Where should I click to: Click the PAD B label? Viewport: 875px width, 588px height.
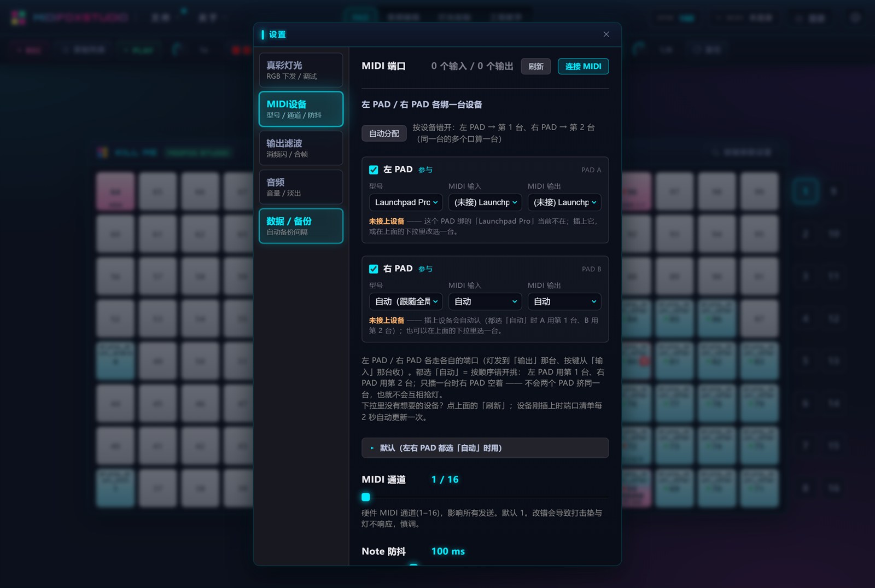591,269
